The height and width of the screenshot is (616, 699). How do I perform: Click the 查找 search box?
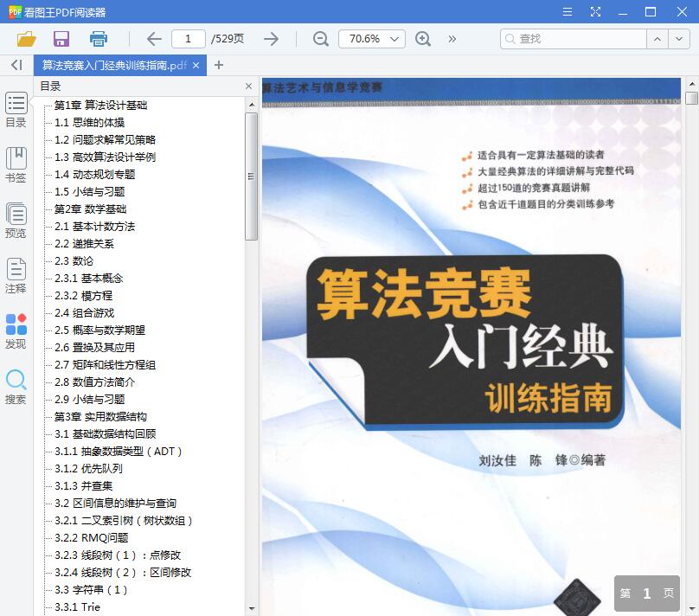coord(574,39)
